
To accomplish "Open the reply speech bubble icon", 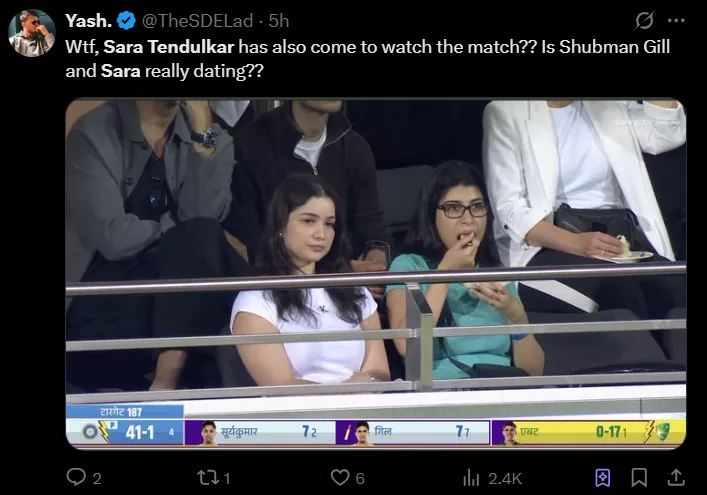I will 76,477.
